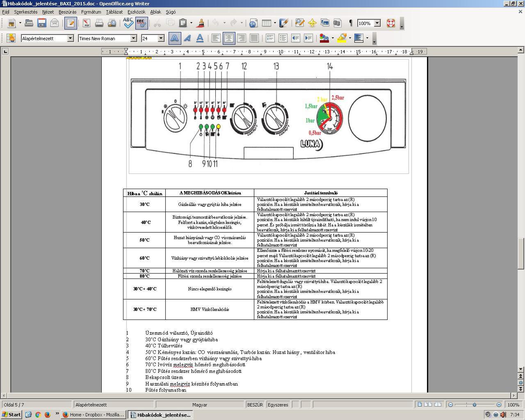Adjust the status bar zoom slider
525x420 pixels.
click(x=475, y=405)
